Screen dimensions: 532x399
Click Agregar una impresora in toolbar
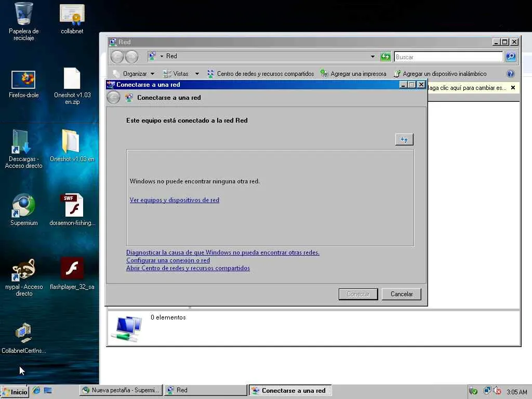click(x=353, y=74)
